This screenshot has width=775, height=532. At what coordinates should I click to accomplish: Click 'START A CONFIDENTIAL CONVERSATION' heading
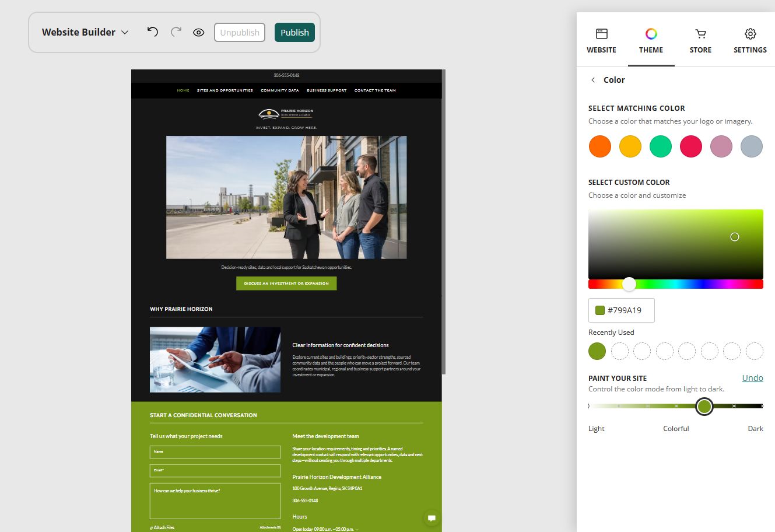[x=204, y=415]
